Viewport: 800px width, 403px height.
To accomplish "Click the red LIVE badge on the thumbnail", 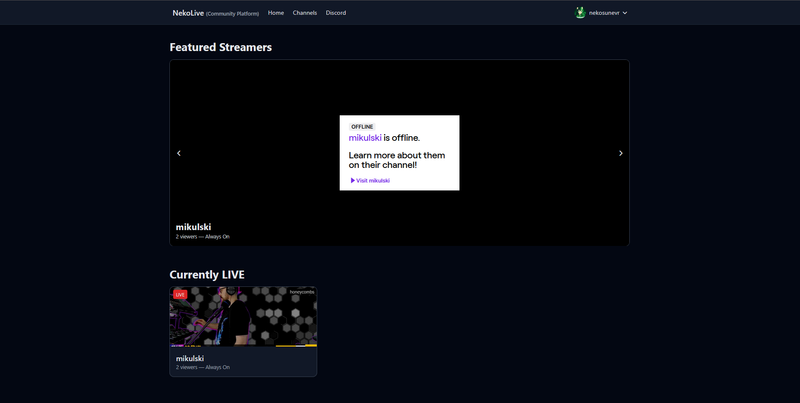I will tap(180, 295).
